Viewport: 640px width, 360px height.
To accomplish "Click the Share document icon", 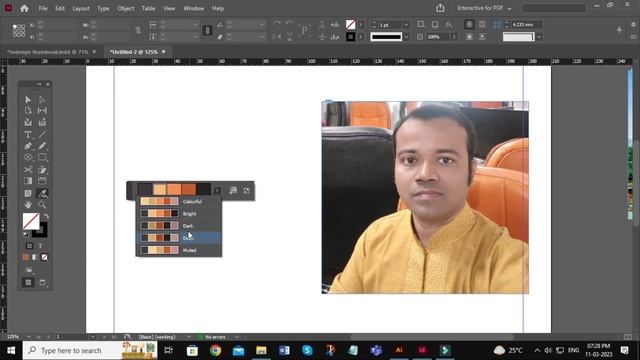I will (x=440, y=8).
